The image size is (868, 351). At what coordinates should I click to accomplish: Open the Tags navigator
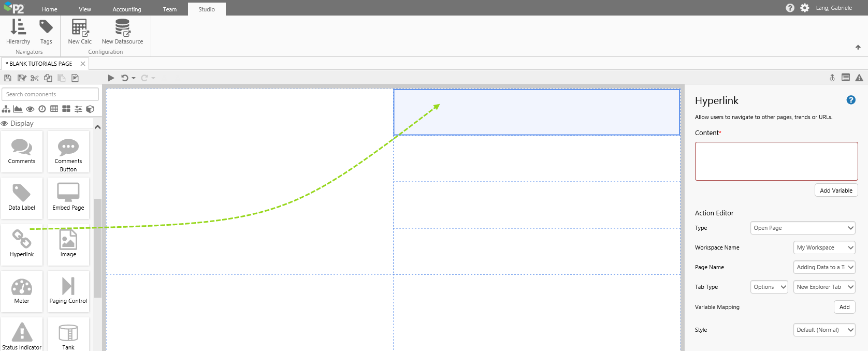(46, 32)
